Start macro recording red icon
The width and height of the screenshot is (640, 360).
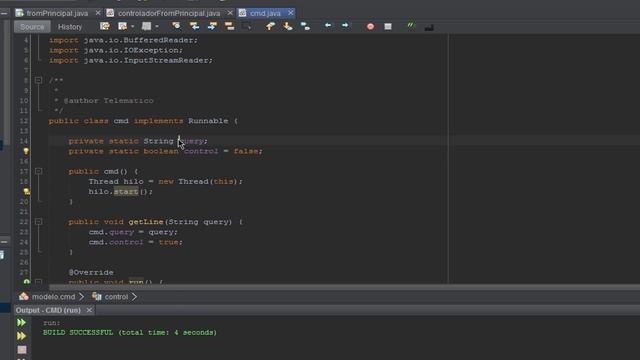pyautogui.click(x=370, y=27)
